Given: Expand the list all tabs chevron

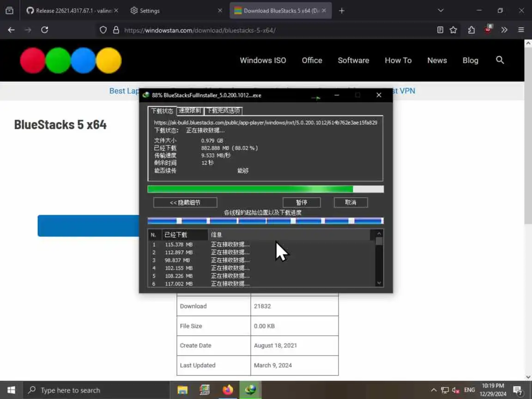Looking at the screenshot, I should [x=441, y=11].
